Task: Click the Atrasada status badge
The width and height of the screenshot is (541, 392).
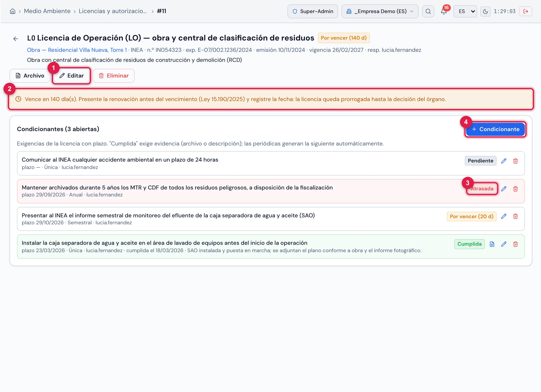Action: point(482,189)
